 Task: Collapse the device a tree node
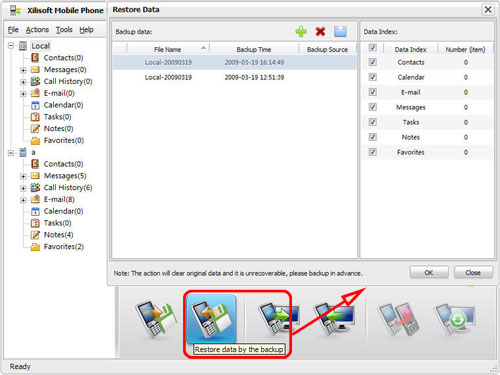tap(11, 153)
